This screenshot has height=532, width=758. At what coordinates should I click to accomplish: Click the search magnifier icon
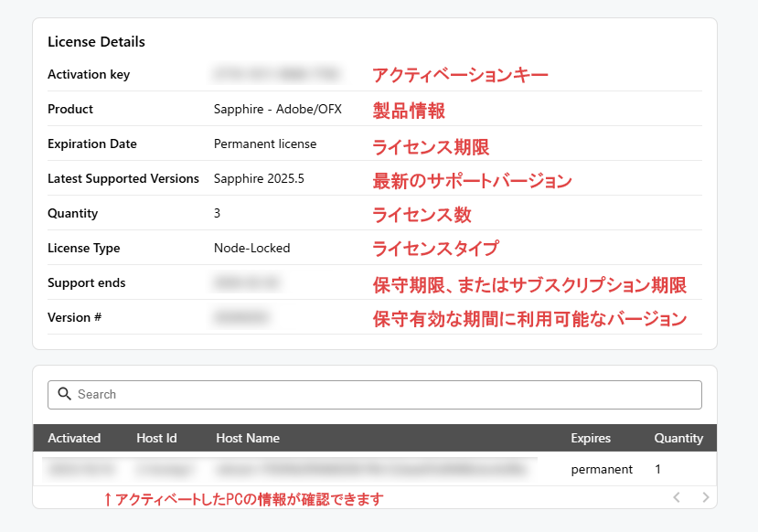coord(64,394)
